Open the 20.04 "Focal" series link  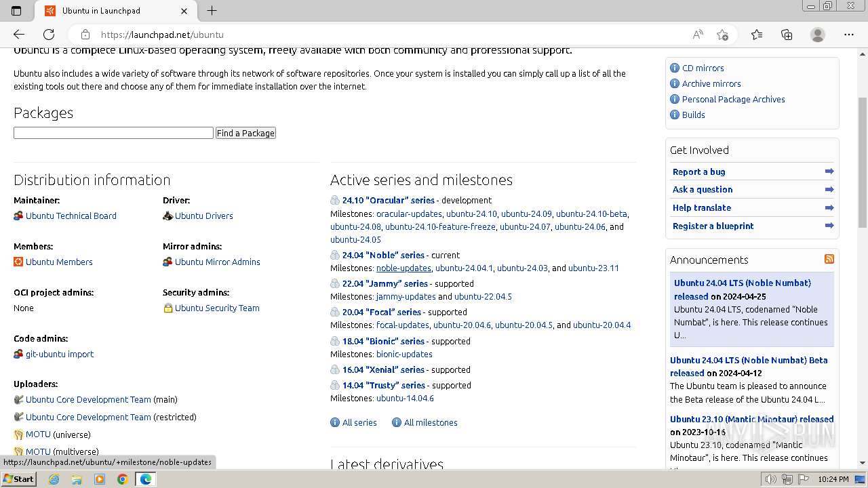point(382,312)
